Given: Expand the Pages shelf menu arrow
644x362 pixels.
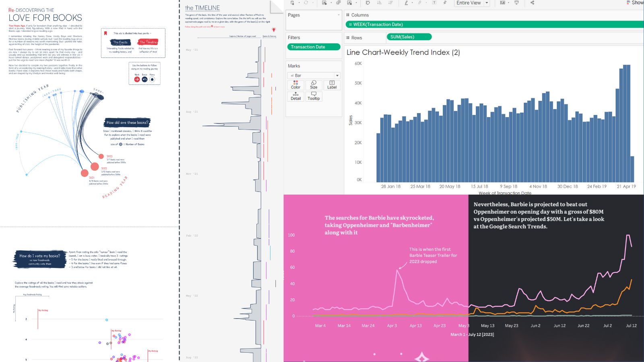Looking at the screenshot, I should click(339, 15).
